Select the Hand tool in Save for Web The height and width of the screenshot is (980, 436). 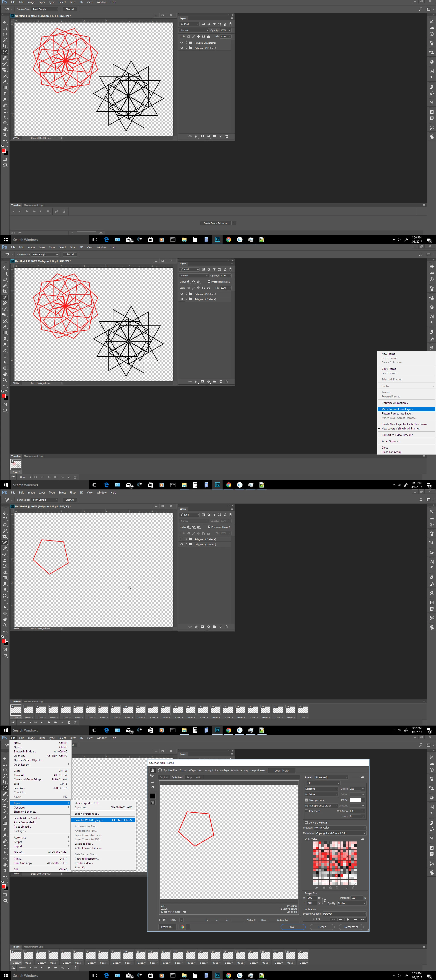152,770
